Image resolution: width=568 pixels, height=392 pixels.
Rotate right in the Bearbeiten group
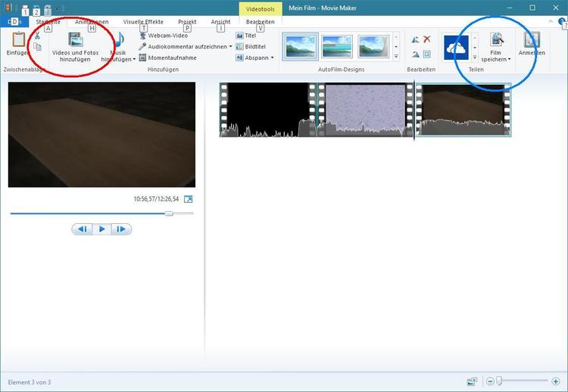click(x=416, y=54)
